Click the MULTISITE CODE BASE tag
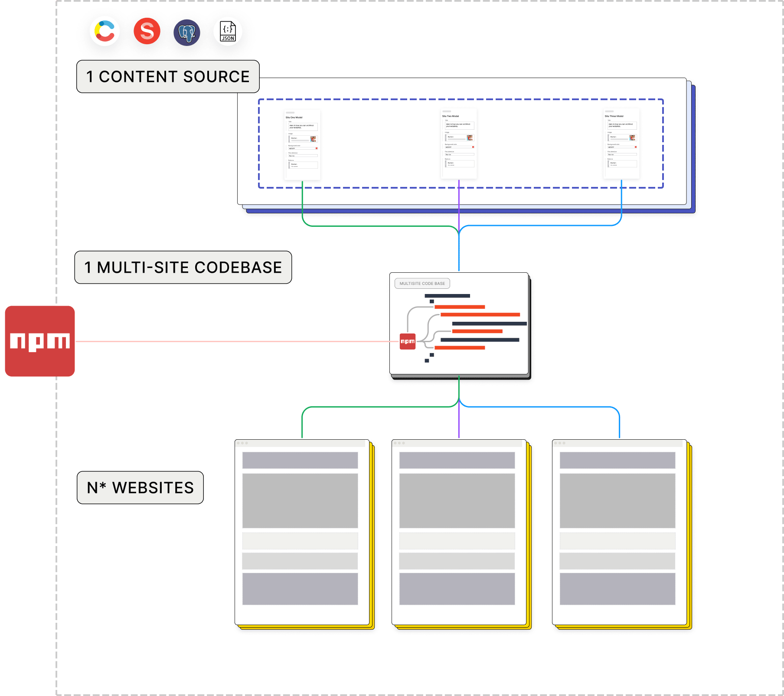 (422, 284)
